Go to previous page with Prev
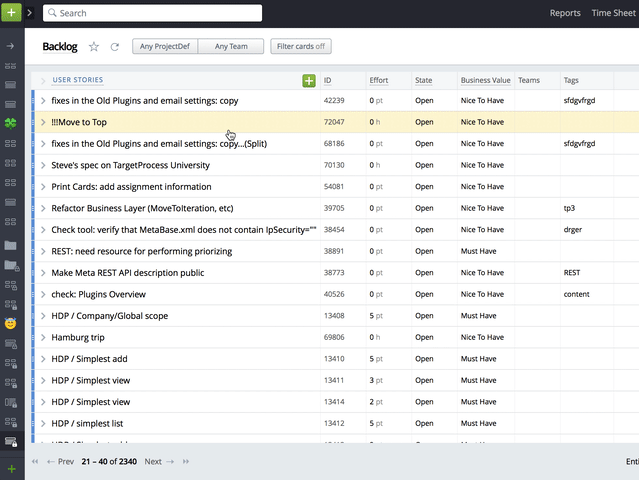 pyautogui.click(x=60, y=461)
